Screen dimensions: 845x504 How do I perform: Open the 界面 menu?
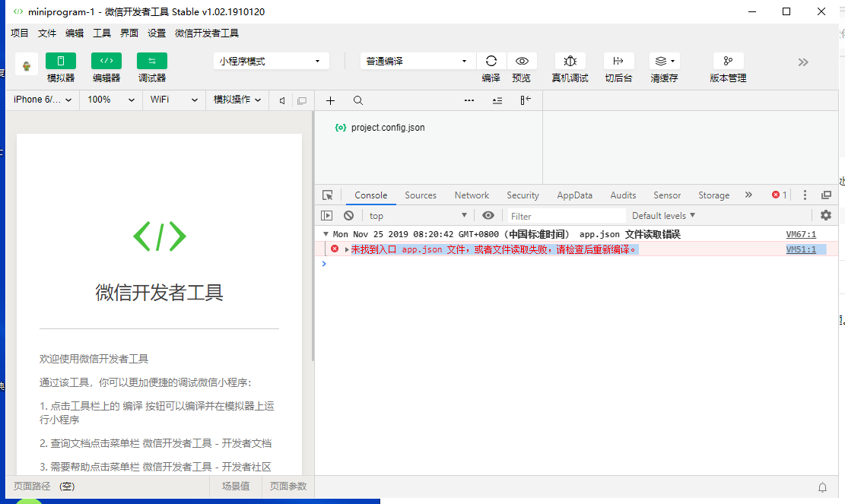pos(129,33)
